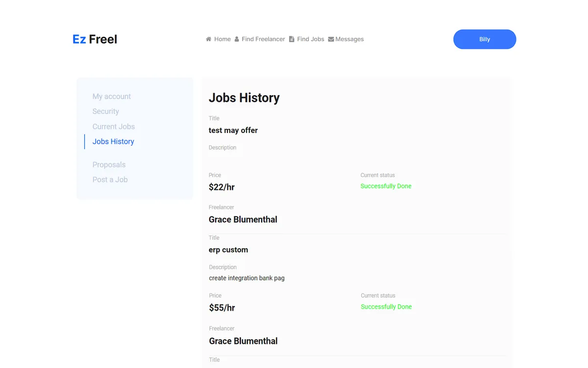Open Current Jobs in the sidebar
Screen dimensions: 588x368
pyautogui.click(x=114, y=127)
